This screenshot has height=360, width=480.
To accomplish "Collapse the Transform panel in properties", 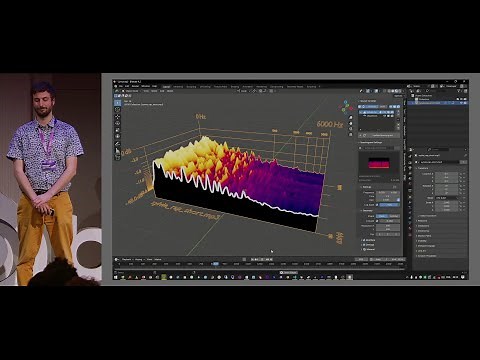I will (x=423, y=168).
